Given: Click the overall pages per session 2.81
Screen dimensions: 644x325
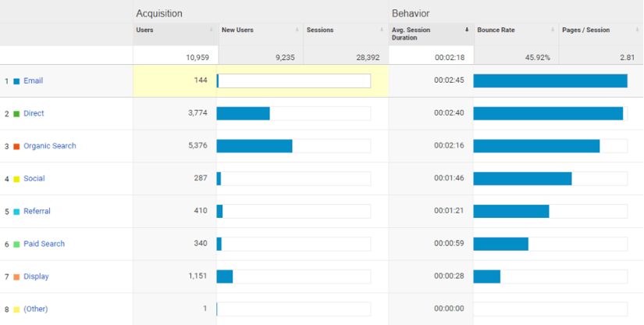Looking at the screenshot, I should pyautogui.click(x=628, y=58).
